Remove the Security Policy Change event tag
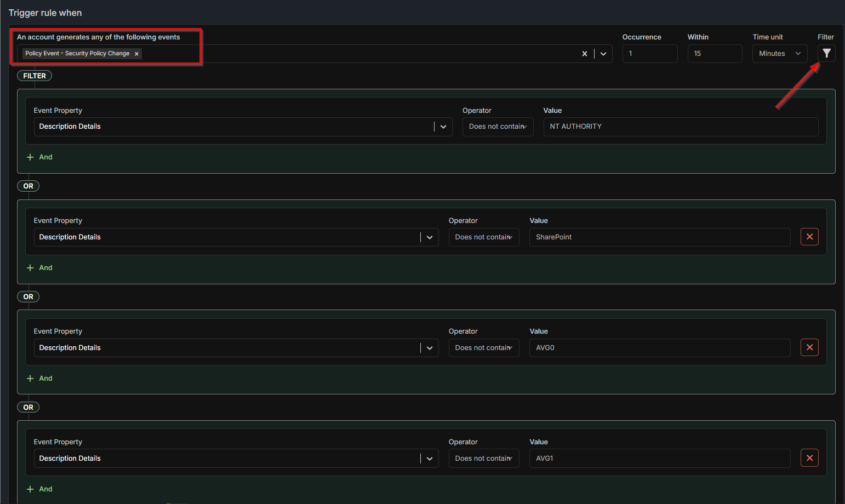 tap(136, 54)
